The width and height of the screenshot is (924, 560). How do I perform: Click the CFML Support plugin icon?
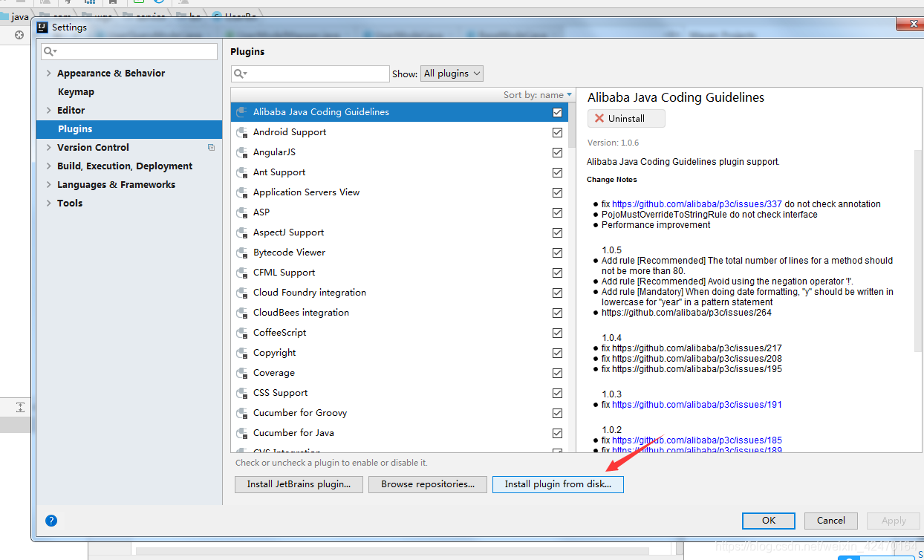(x=241, y=273)
